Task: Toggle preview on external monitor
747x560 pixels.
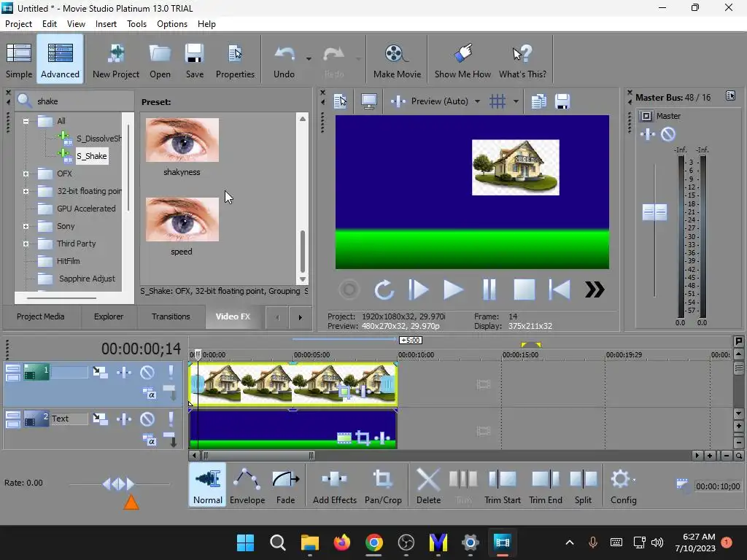Action: (368, 101)
